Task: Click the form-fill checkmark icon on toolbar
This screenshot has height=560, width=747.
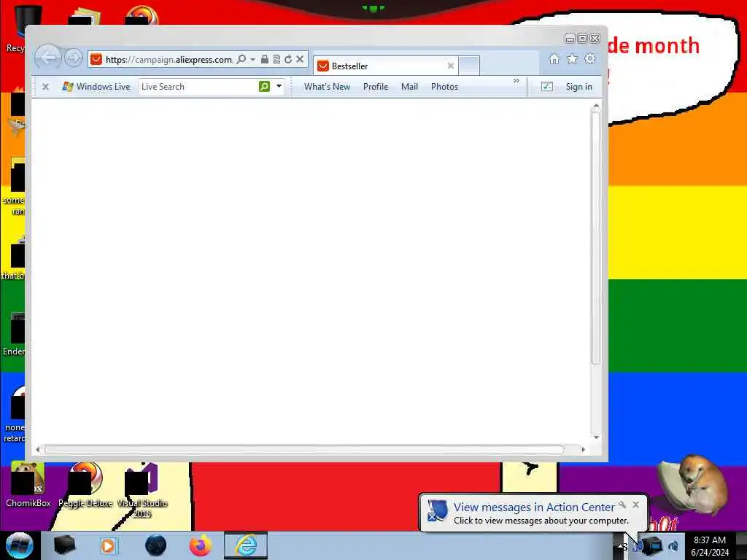Action: (547, 87)
